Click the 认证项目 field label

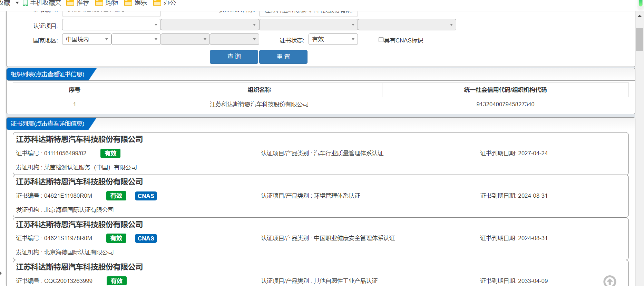[x=45, y=26]
